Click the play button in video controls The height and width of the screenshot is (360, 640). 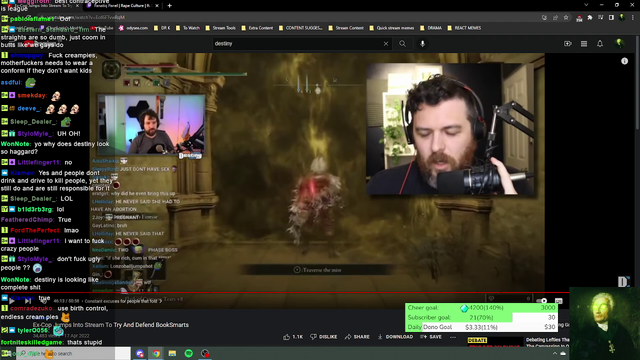click(x=12, y=301)
